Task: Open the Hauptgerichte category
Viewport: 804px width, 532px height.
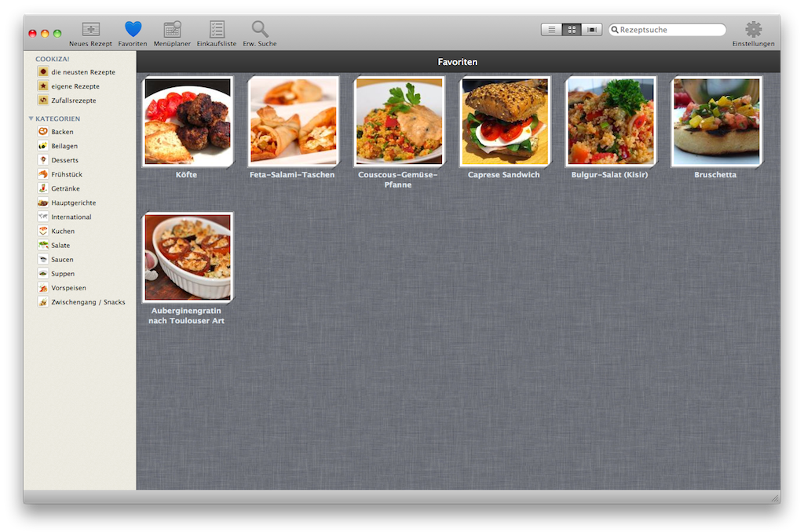Action: [x=73, y=203]
